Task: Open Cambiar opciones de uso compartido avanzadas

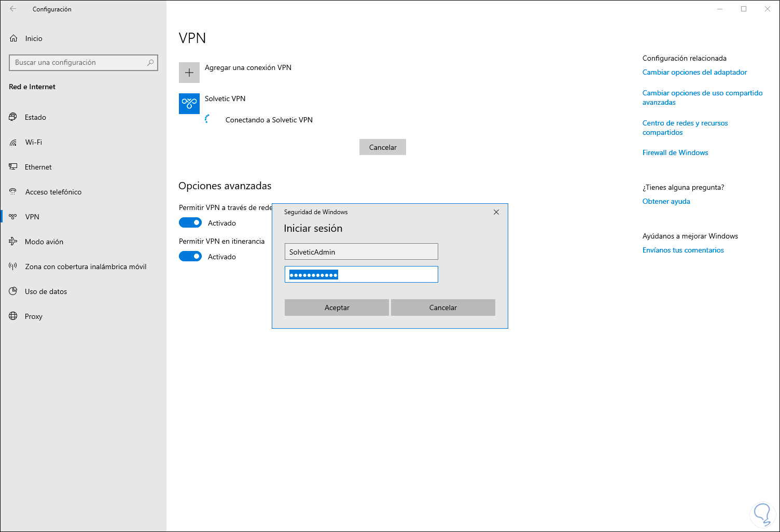Action: [x=703, y=97]
